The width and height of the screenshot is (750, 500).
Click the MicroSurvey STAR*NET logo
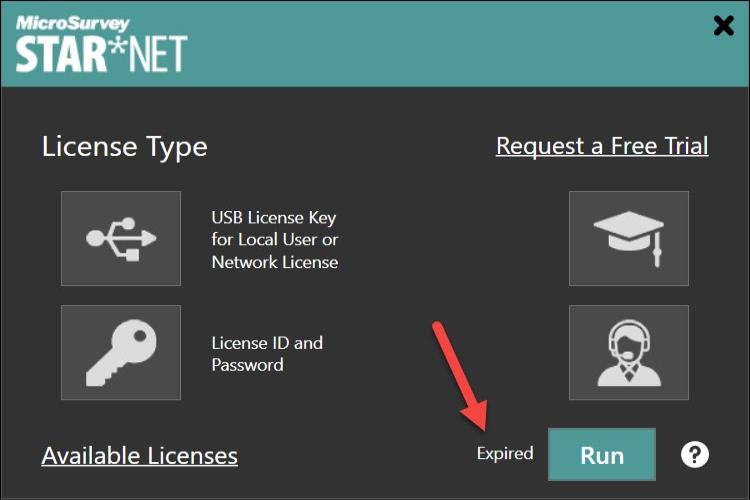pos(101,44)
